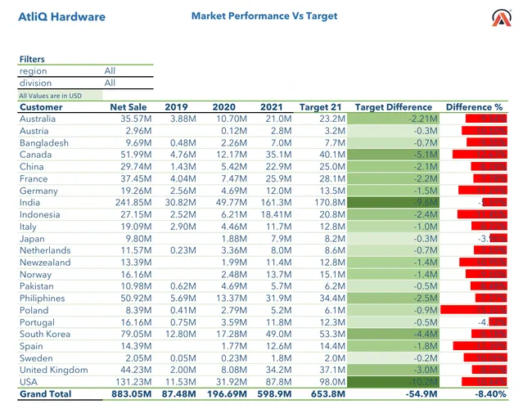Click United Kingdom's 2021 value 34.2M

pos(278,370)
